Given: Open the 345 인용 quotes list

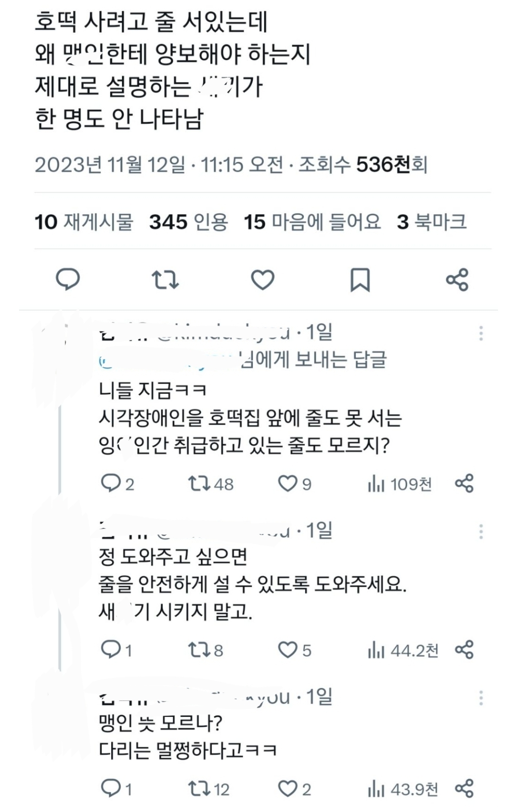Looking at the screenshot, I should pos(188,222).
